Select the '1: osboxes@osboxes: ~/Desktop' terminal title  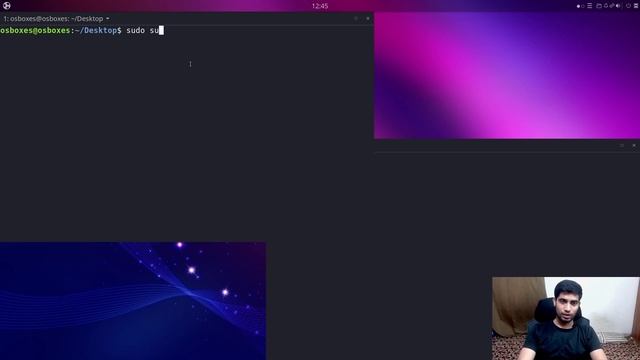(53, 19)
